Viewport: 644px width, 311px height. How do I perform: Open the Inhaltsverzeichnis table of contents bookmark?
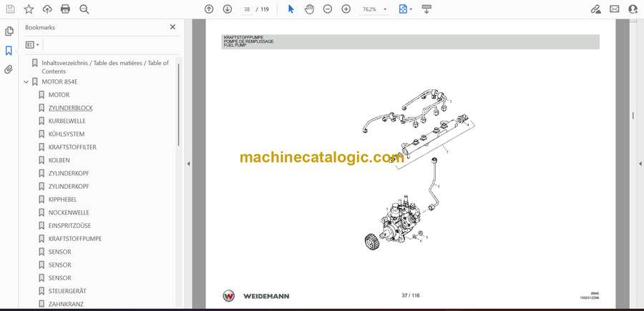105,67
